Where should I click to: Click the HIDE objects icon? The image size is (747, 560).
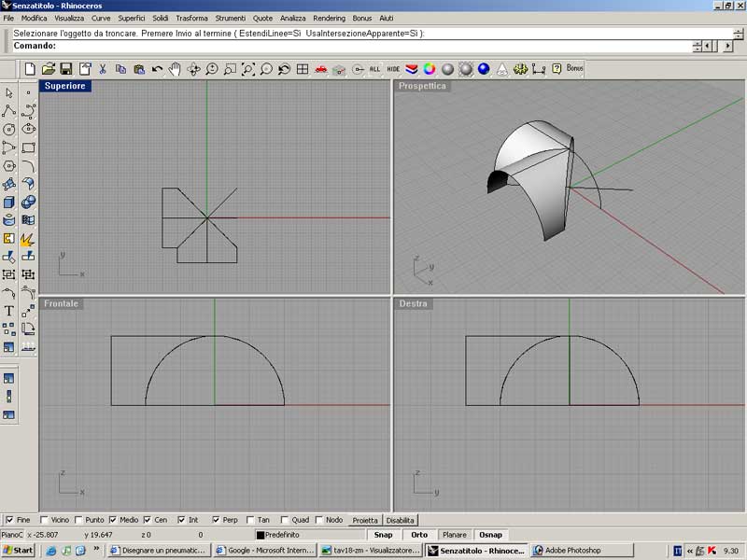coord(393,69)
